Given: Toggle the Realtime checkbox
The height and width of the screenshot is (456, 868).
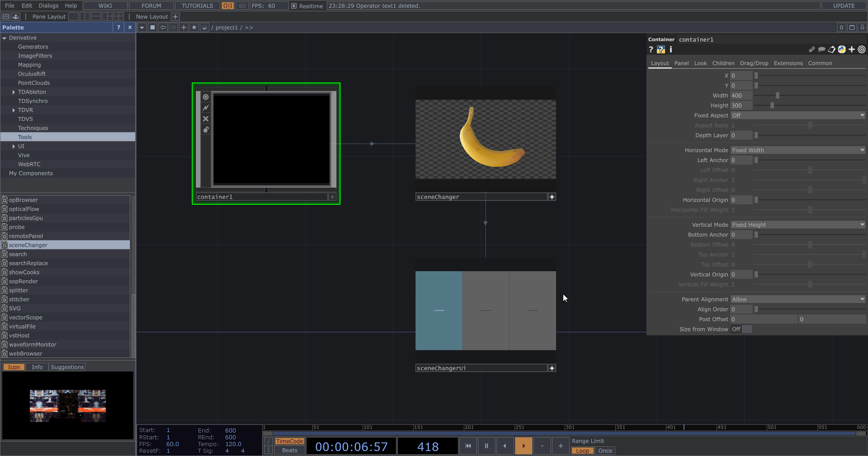Looking at the screenshot, I should click(x=294, y=6).
